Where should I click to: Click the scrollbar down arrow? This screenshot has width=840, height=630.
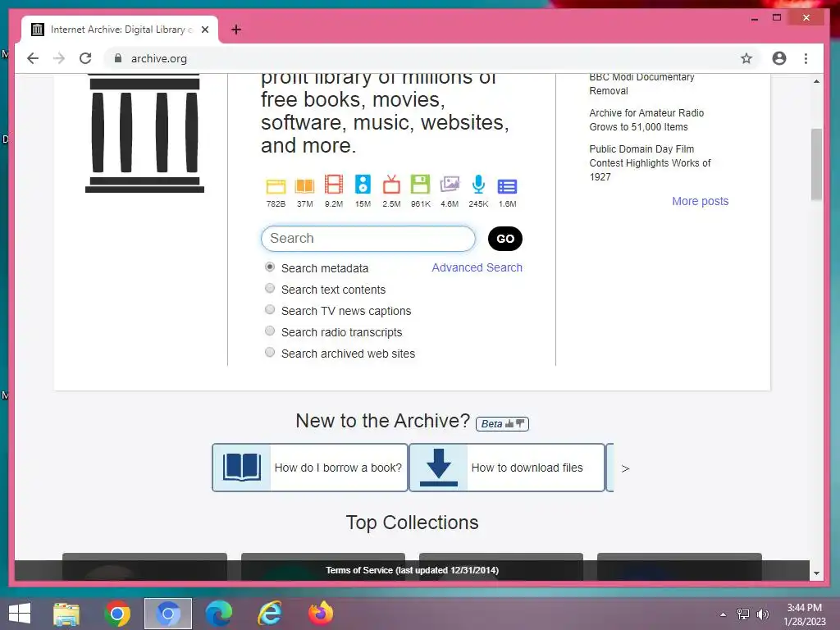(816, 573)
